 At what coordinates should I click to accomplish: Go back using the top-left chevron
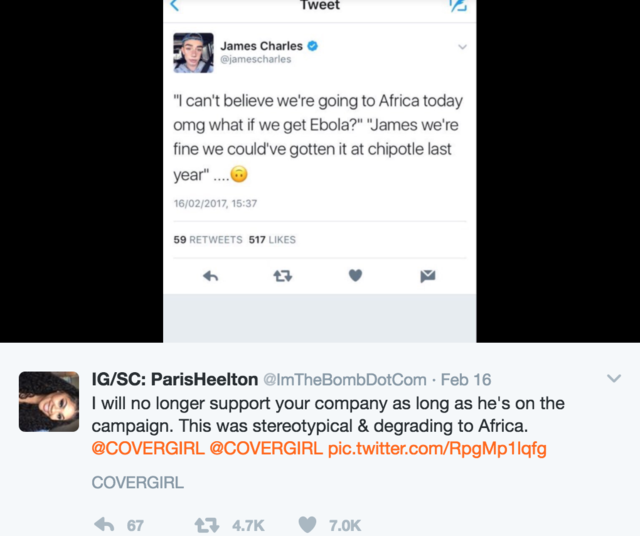point(176,6)
